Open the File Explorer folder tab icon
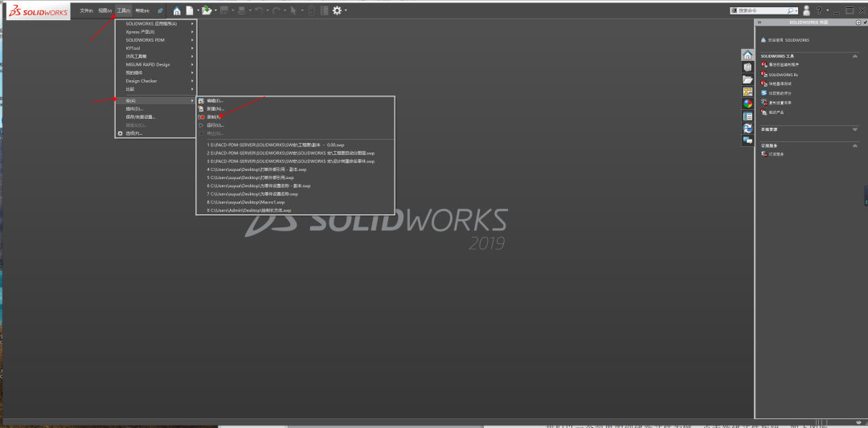868x428 pixels. (x=747, y=79)
